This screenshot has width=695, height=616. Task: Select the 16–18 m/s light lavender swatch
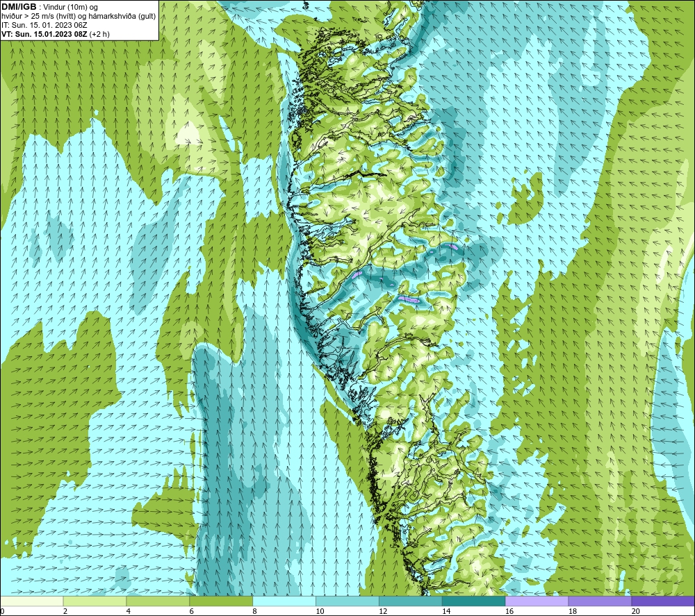537,601
